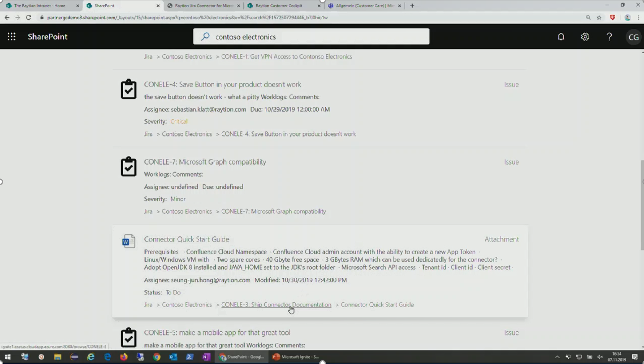
Task: Open Microsoft Edge from the taskbar
Action: [x=107, y=357]
